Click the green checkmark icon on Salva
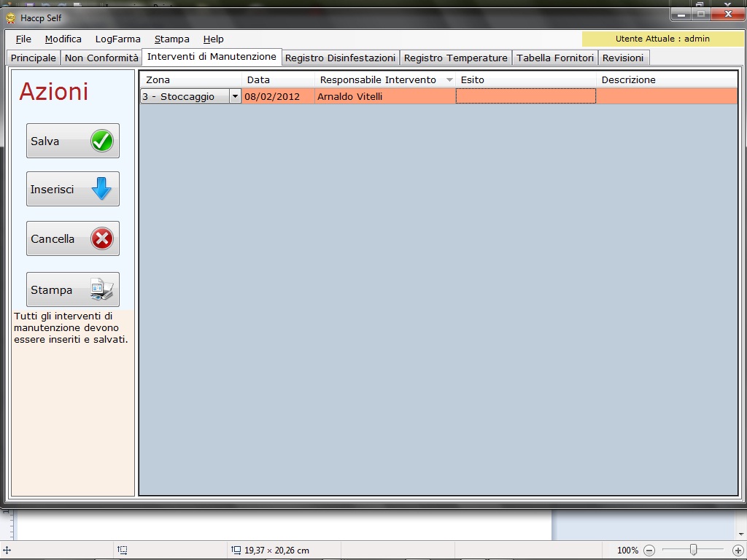This screenshot has height=560, width=747. [102, 141]
